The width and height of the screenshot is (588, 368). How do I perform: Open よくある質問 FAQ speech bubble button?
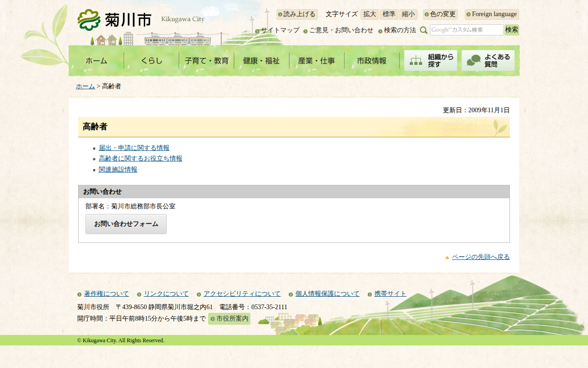click(x=488, y=61)
